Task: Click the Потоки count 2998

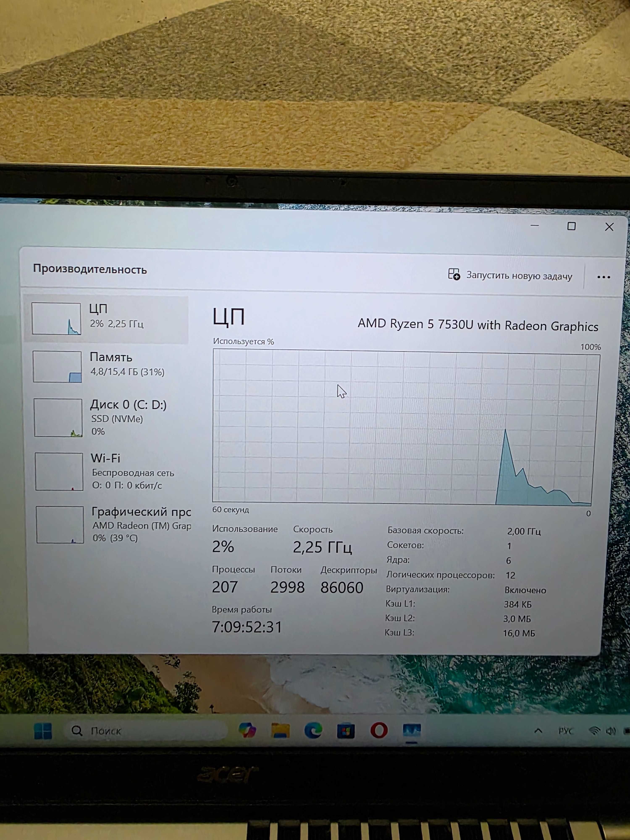Action: click(x=287, y=587)
